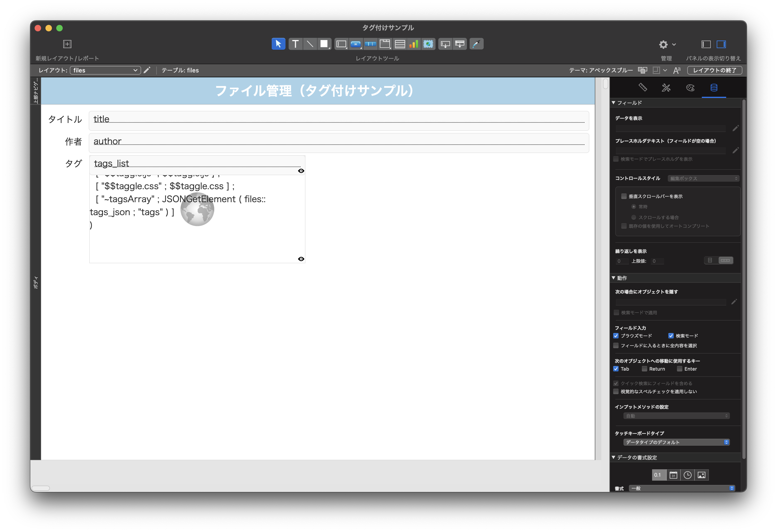Edit データを表示 with pencil icon

point(735,128)
